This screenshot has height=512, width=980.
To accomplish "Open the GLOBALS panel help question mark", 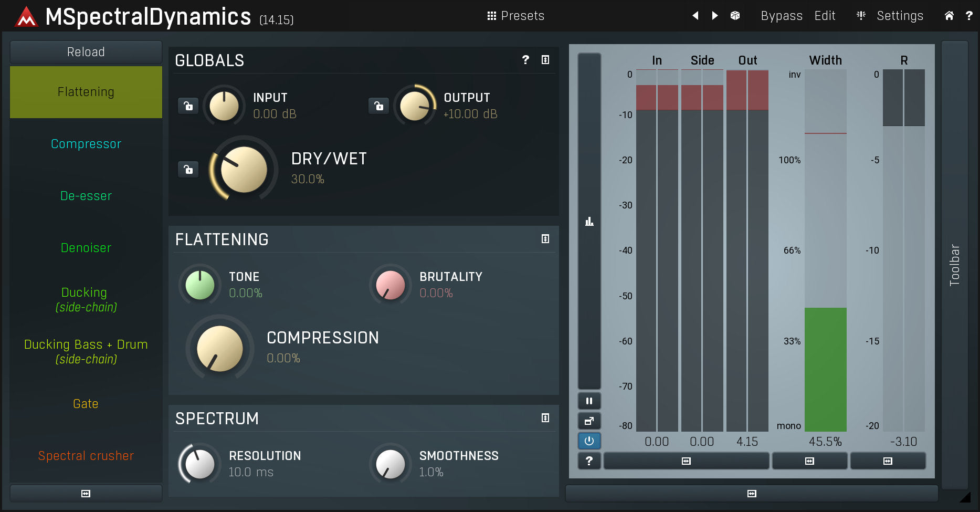I will click(x=525, y=60).
